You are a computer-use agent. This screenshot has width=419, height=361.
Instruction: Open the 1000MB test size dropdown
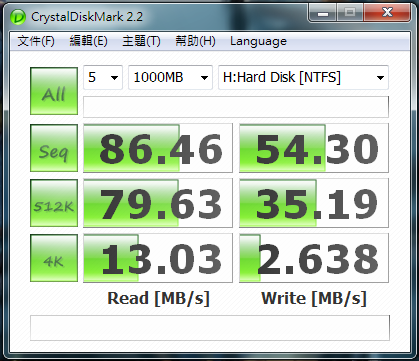click(x=170, y=78)
